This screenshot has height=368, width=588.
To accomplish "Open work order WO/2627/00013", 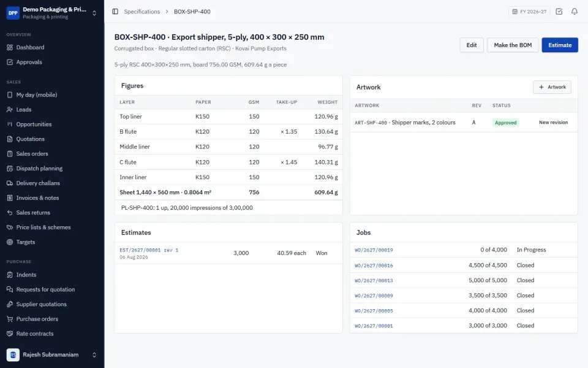I will point(374,280).
